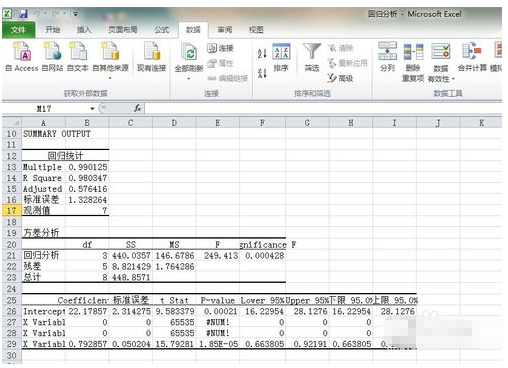
Task: Click Multiple R value 0.990125
Action: coord(88,167)
